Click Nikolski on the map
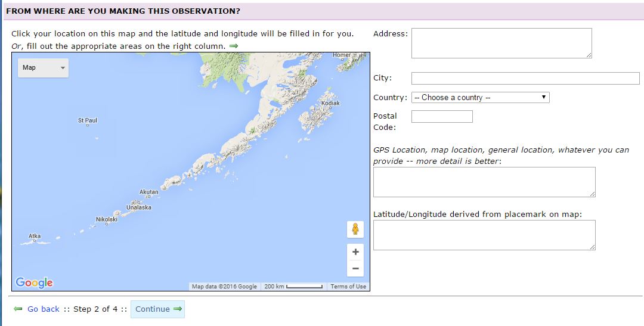This screenshot has width=644, height=326. pos(107,220)
